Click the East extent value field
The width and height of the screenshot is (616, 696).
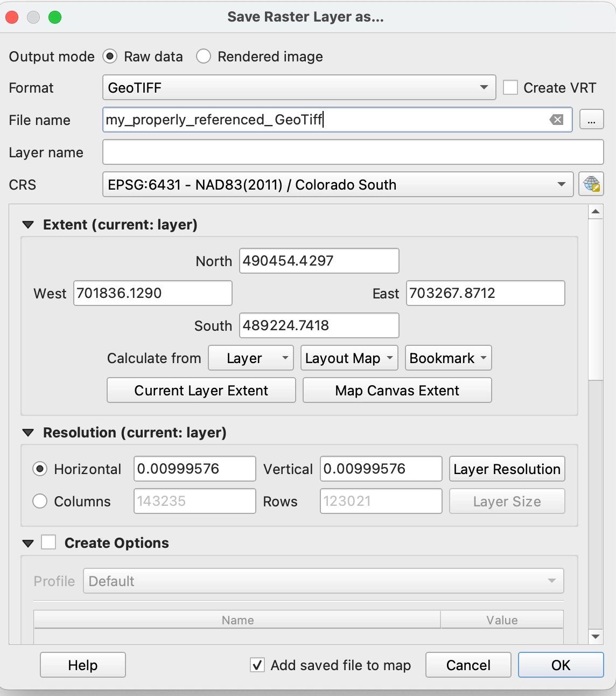(486, 293)
